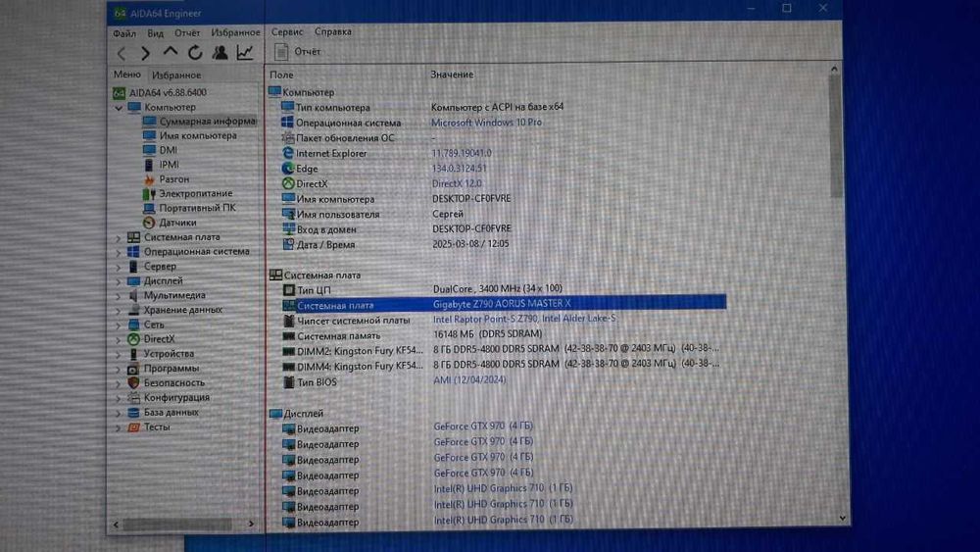Select the Системная память row

click(x=504, y=335)
